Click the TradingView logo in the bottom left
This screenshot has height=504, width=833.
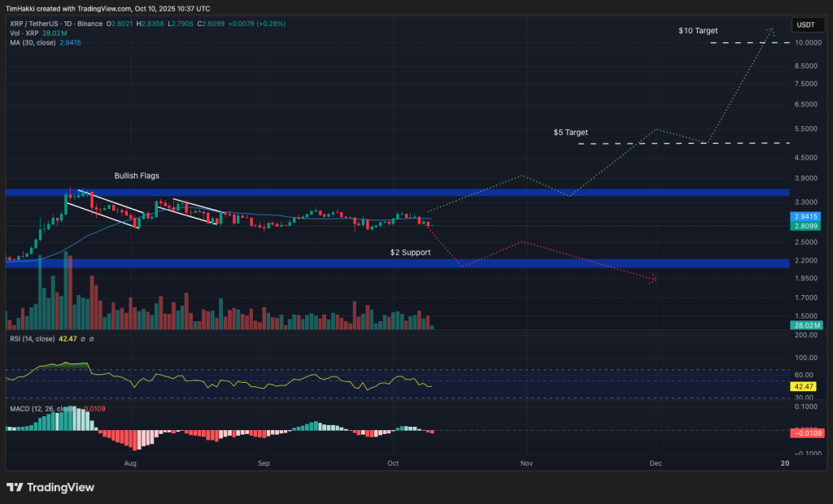(x=49, y=487)
